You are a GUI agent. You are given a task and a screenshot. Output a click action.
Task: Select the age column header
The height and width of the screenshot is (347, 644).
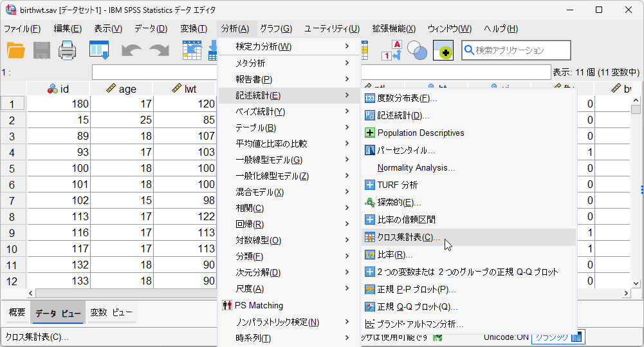coord(121,89)
